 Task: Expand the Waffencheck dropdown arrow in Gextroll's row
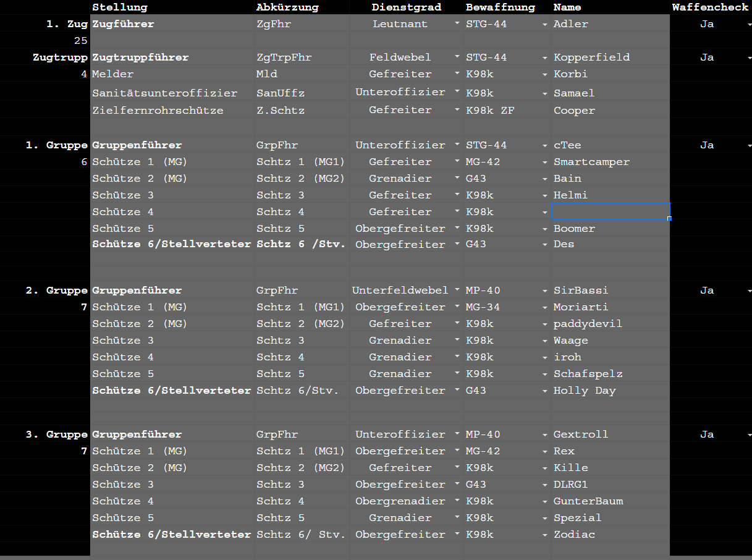pyautogui.click(x=748, y=435)
